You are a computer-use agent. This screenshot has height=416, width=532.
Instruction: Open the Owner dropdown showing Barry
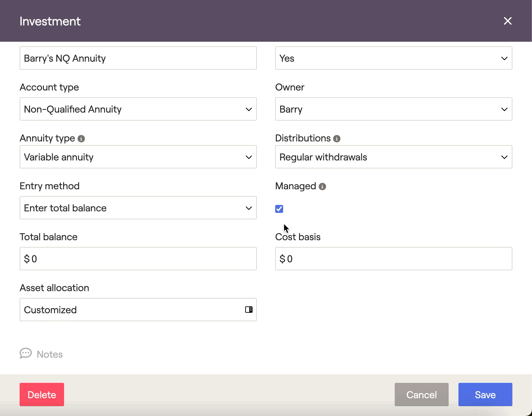pyautogui.click(x=393, y=109)
